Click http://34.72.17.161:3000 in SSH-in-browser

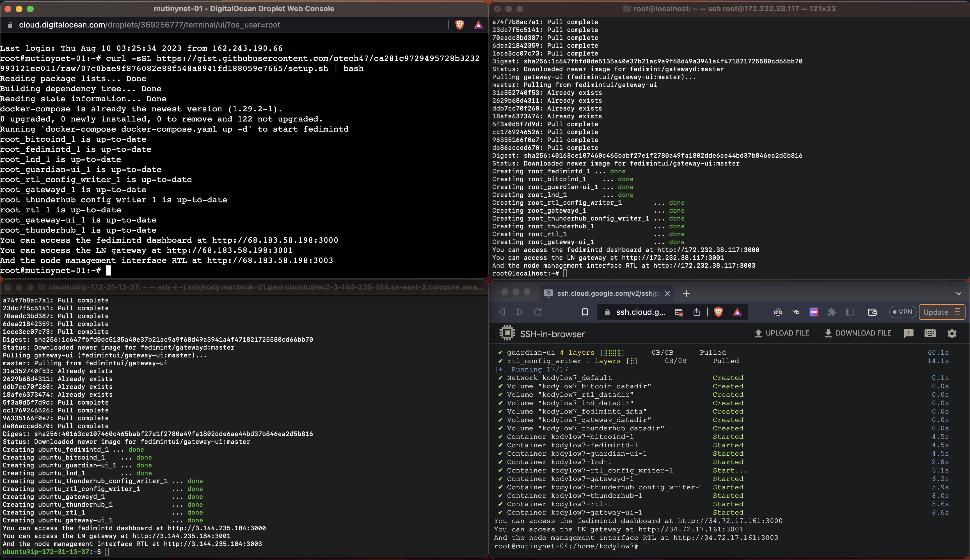pyautogui.click(x=730, y=521)
